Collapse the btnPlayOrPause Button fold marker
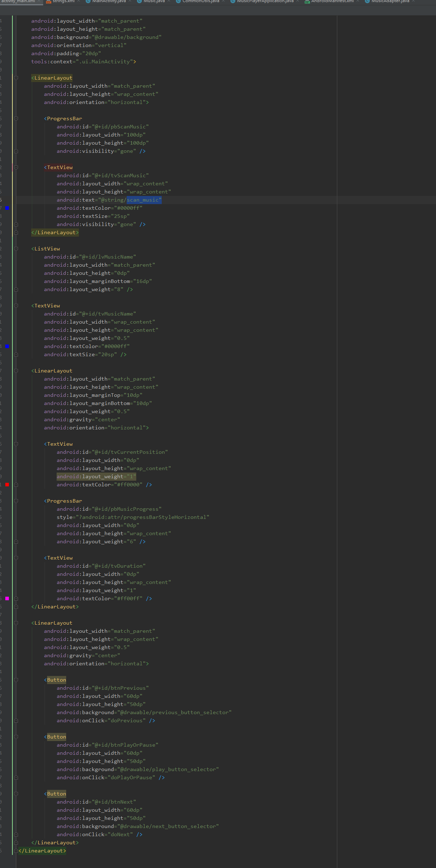The height and width of the screenshot is (868, 436). click(16, 737)
